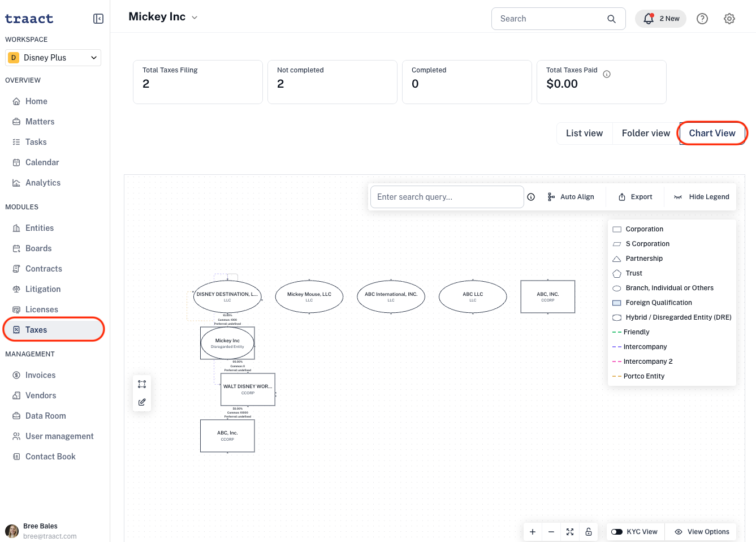This screenshot has width=756, height=542.
Task: Open the 2 New notifications bell
Action: point(660,19)
